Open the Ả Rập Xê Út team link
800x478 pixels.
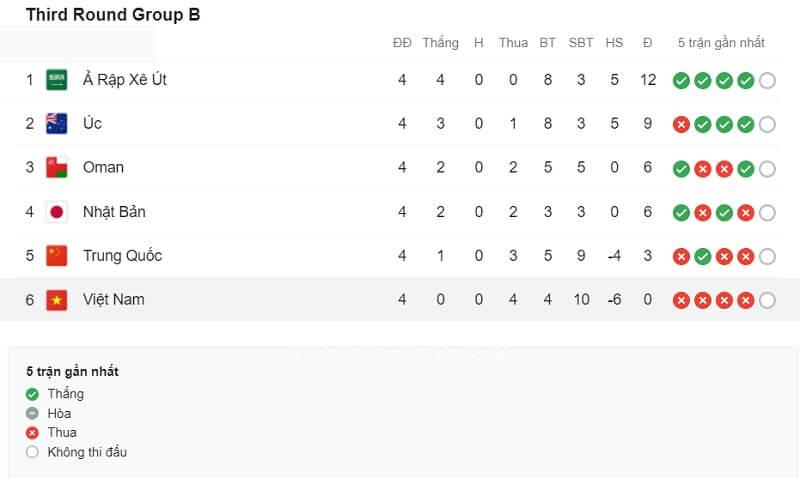pos(124,80)
